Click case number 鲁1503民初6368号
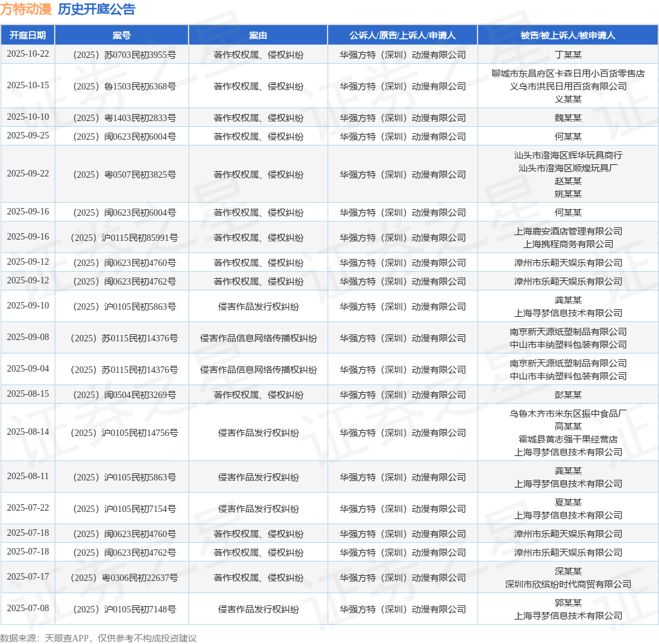Image resolution: width=659 pixels, height=644 pixels. (x=124, y=86)
